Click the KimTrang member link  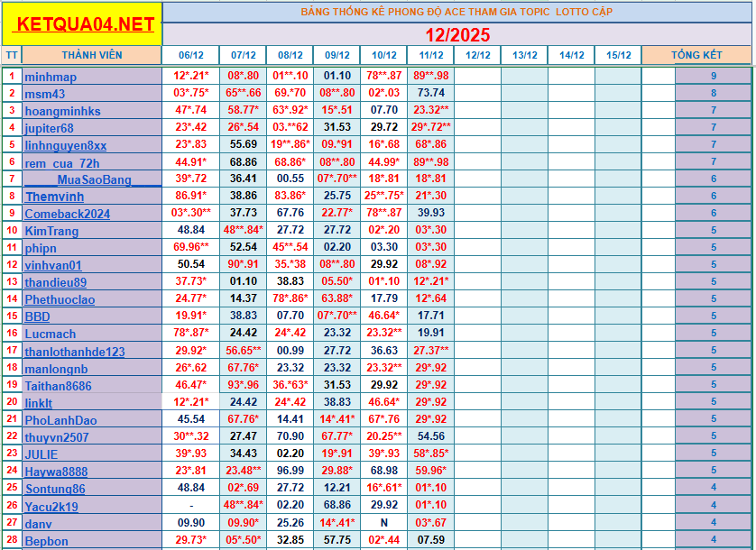52,231
